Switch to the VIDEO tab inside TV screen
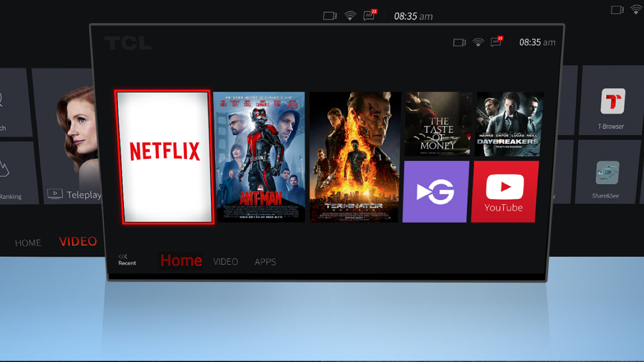Viewport: 644px width, 362px height. click(x=226, y=262)
